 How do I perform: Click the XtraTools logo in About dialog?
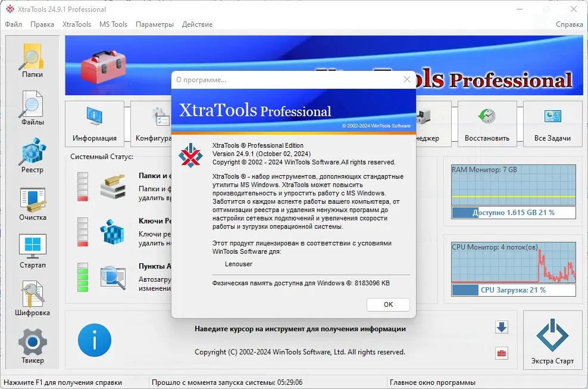click(x=190, y=155)
